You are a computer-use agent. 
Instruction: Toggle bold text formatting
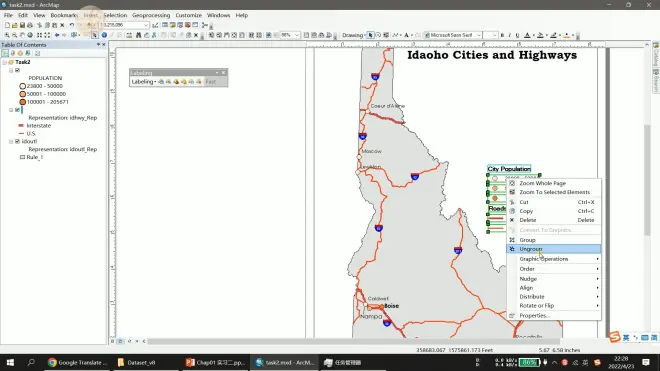(x=502, y=35)
